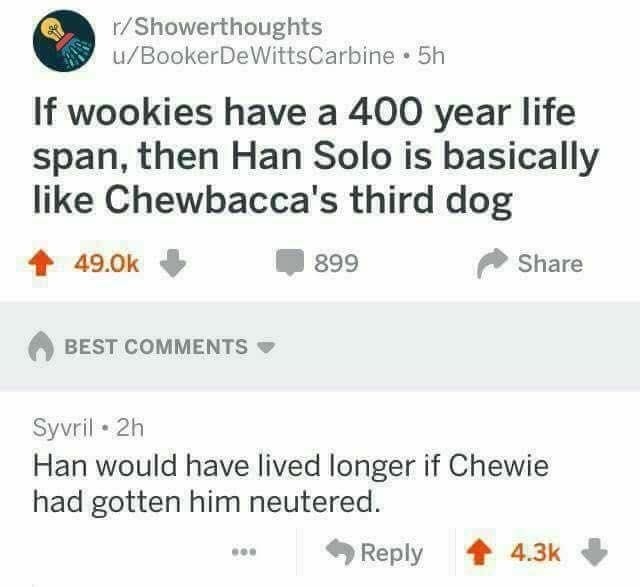Image resolution: width=640 pixels, height=587 pixels.
Task: Upvote the wookies post
Action: pyautogui.click(x=40, y=264)
